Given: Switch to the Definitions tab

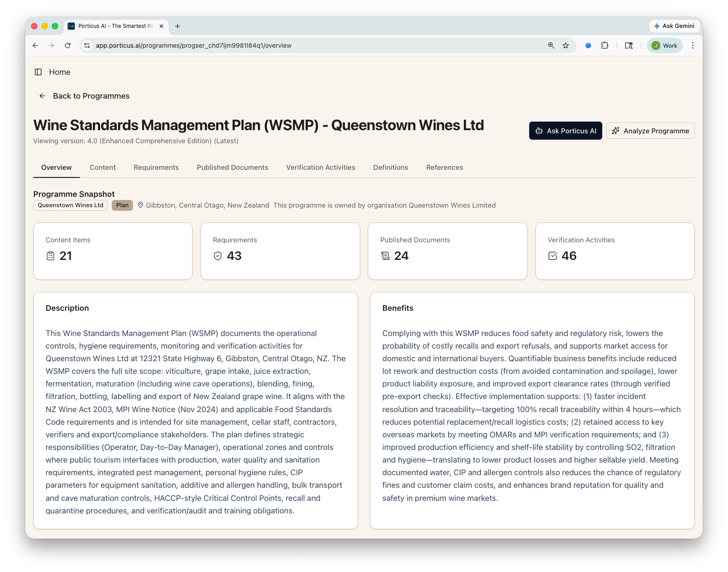Looking at the screenshot, I should tap(391, 168).
